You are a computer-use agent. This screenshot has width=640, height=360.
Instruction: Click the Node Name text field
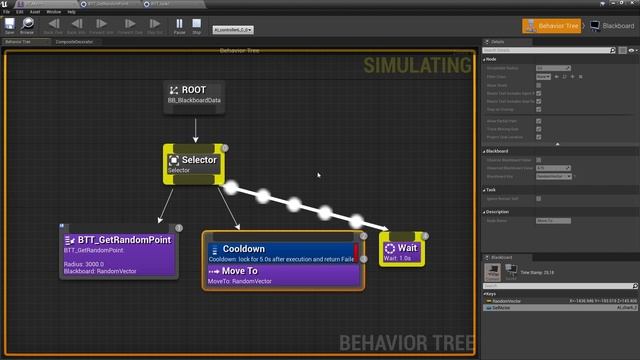(553, 221)
